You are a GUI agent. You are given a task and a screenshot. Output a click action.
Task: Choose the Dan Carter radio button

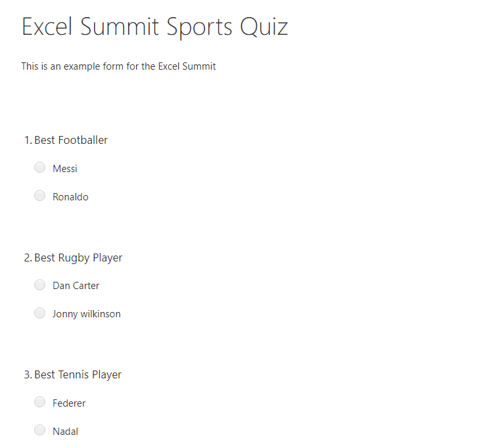39,284
